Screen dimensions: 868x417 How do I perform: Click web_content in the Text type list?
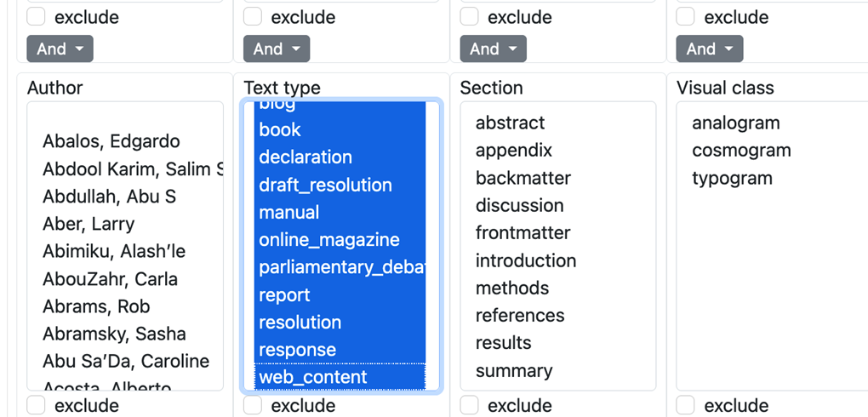click(x=312, y=377)
